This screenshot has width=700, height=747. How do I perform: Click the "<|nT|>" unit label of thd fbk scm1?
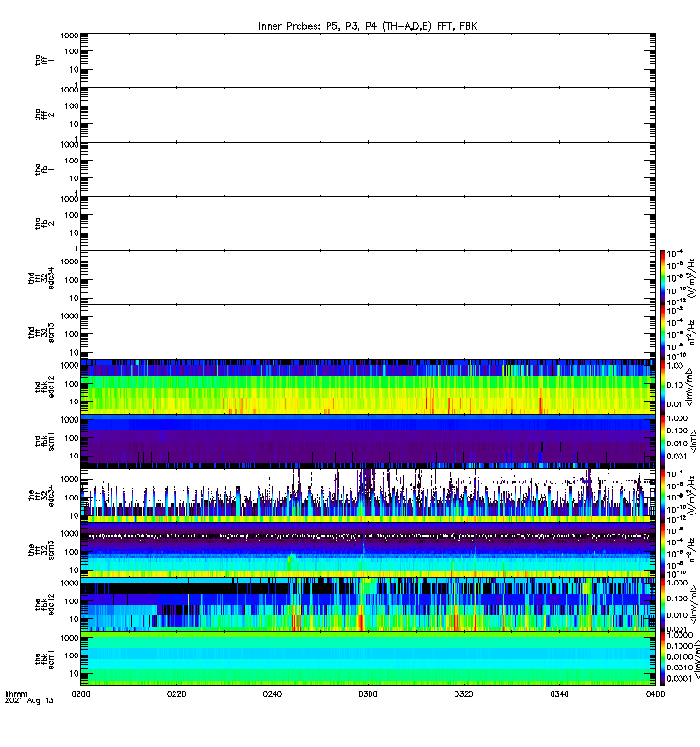coord(693,441)
